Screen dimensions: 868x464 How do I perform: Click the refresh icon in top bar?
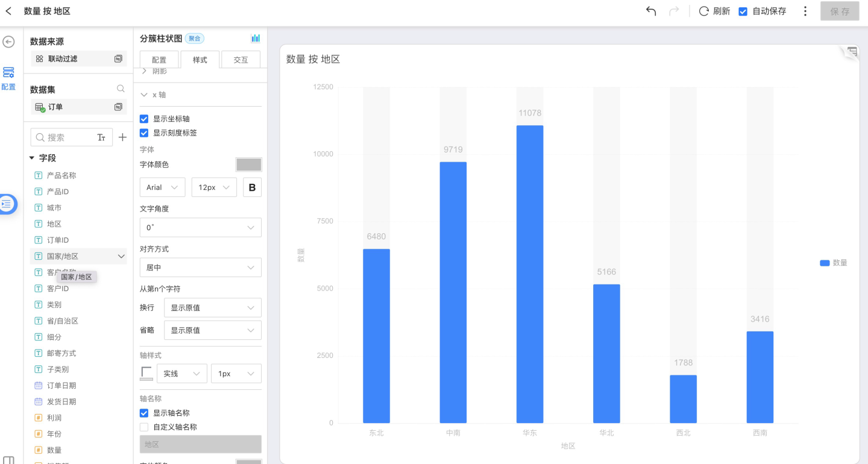703,11
